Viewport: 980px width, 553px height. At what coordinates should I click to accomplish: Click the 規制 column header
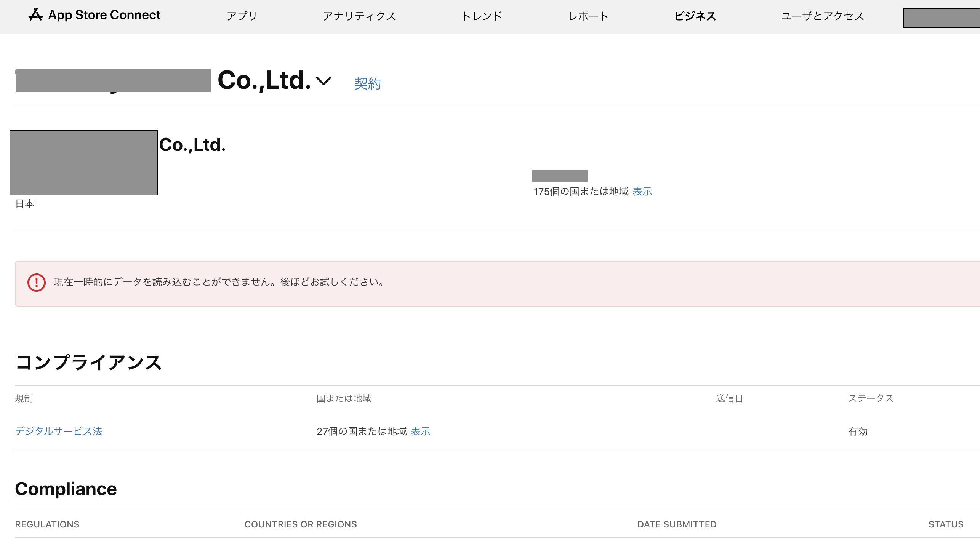click(x=24, y=398)
